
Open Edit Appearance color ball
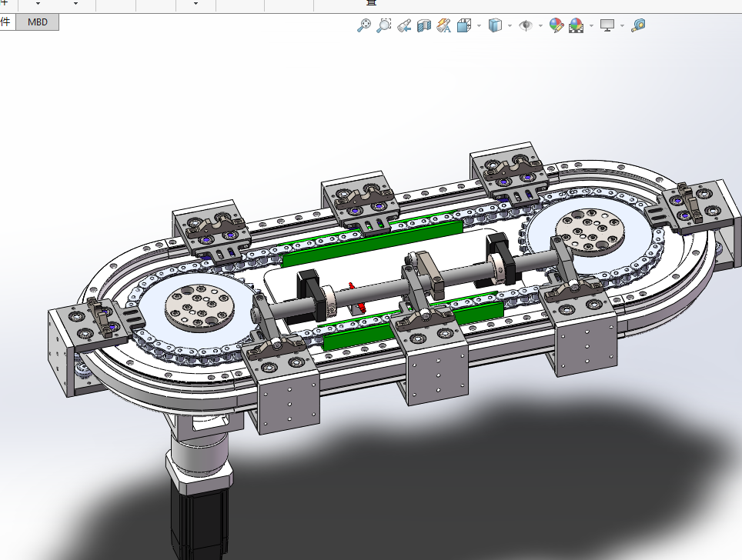point(556,25)
